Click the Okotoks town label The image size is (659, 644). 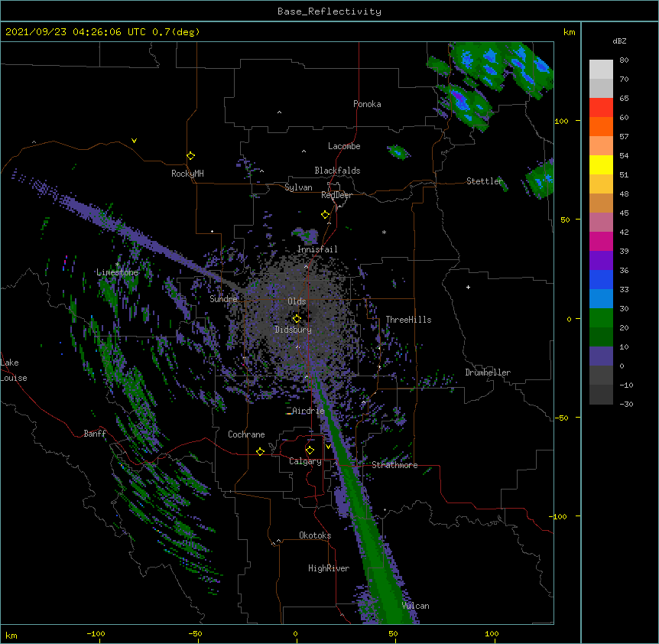coord(315,535)
